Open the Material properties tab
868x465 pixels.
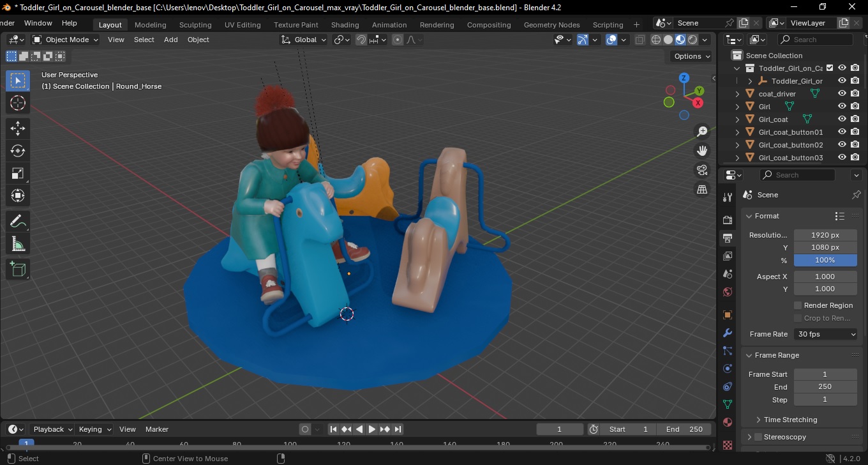coord(727,422)
